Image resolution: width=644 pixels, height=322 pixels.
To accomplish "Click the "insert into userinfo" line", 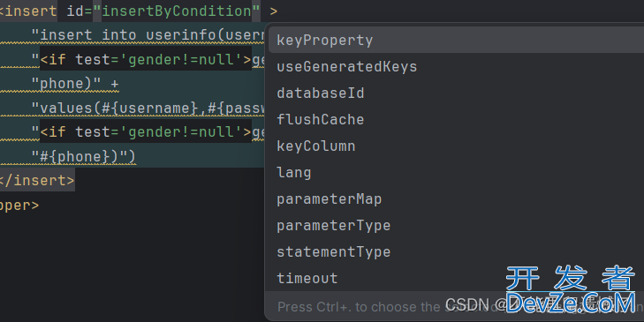I will [x=148, y=35].
